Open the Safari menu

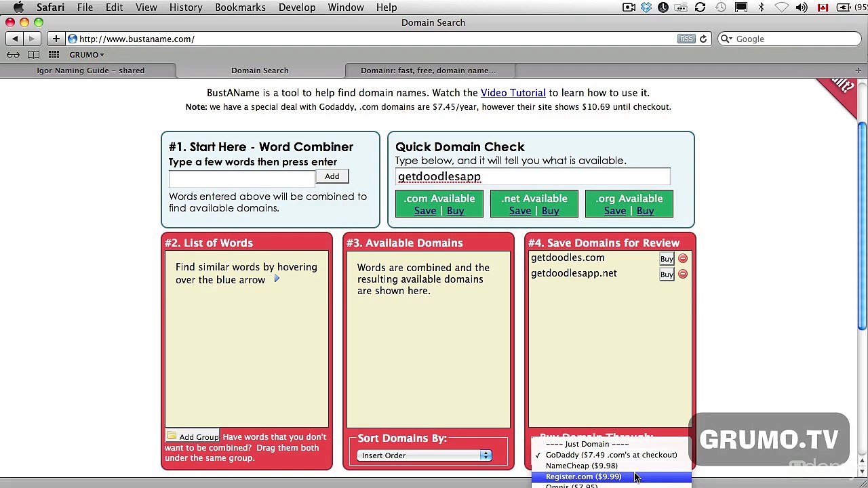51,7
